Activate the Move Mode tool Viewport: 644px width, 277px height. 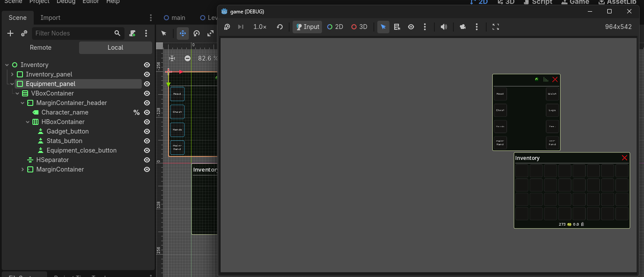183,33
